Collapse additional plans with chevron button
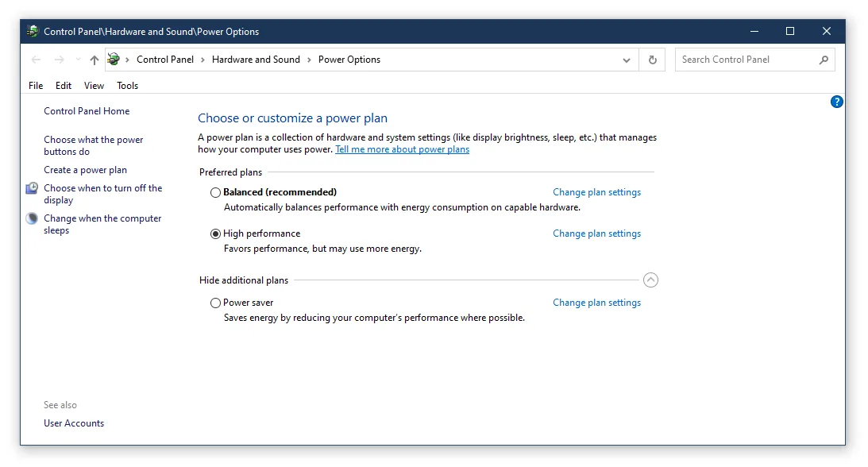Image resolution: width=868 pixels, height=467 pixels. coord(650,280)
